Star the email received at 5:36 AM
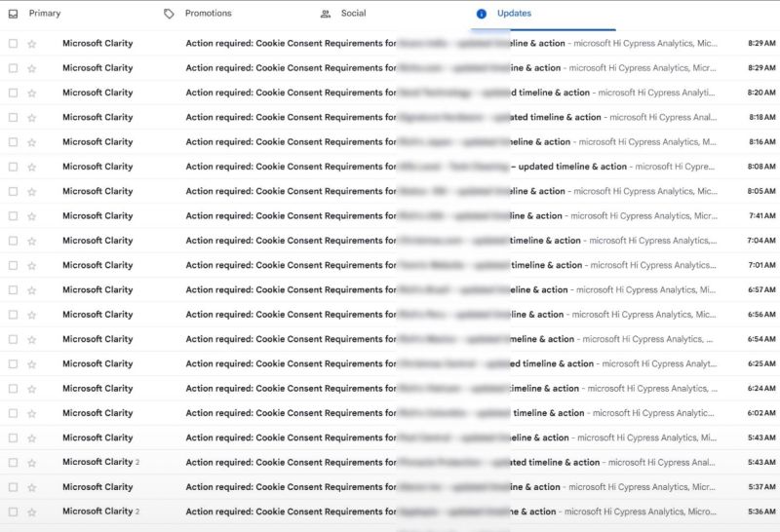 31,512
